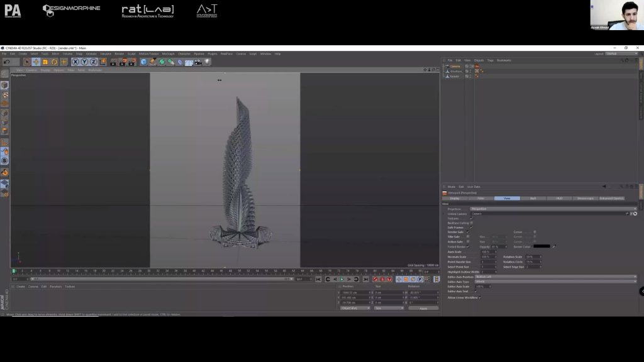Toggle the Editor Axis Text checkbox

(475, 292)
